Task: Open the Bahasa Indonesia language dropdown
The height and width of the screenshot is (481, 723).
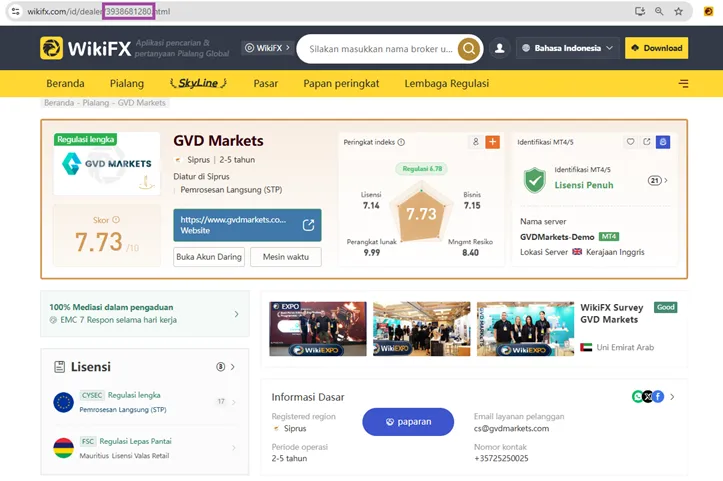Action: 567,48
